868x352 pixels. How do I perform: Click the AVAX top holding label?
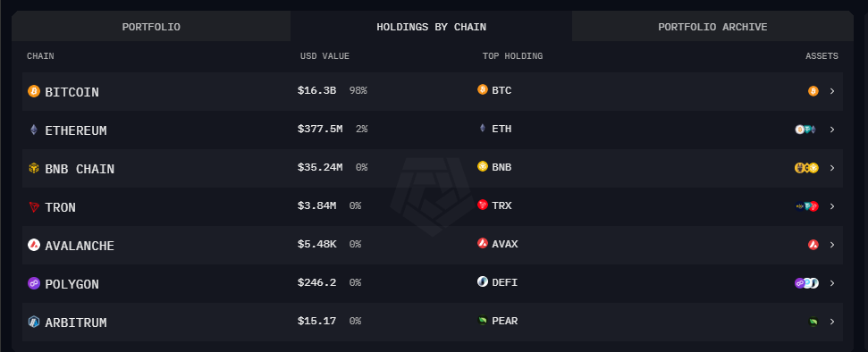[x=505, y=244]
